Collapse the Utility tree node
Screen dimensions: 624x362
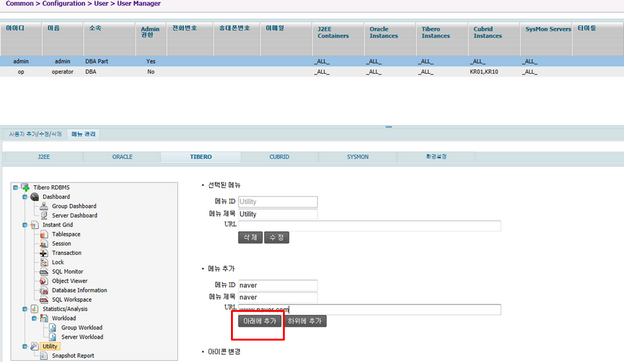coord(25,346)
